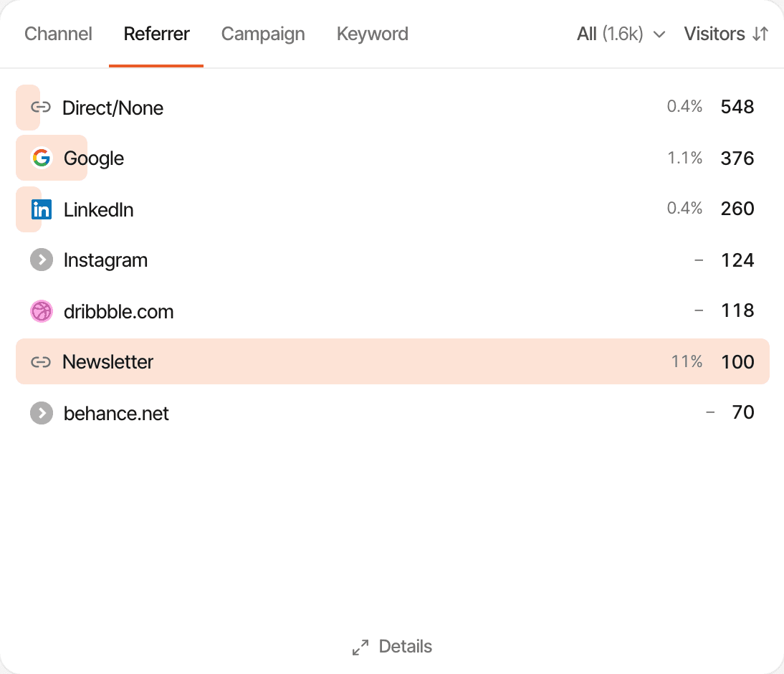Click the 260 visitors value

(x=737, y=208)
